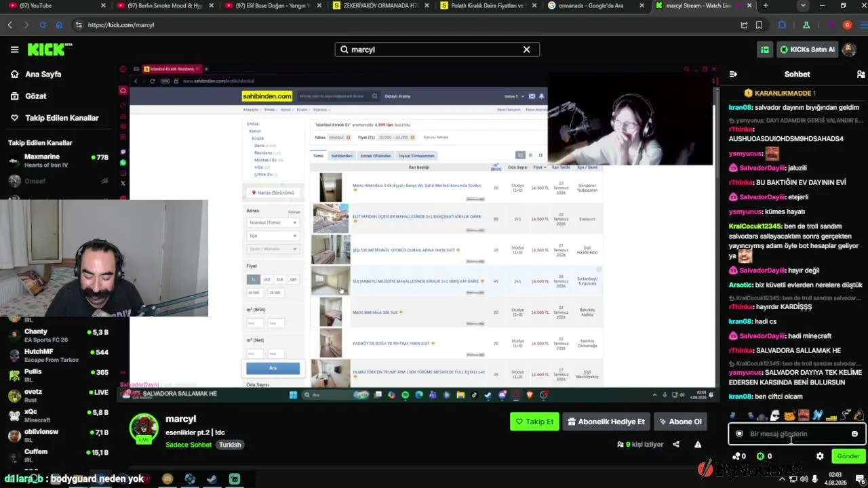Click the KARANLIKMADDE entry above the chat
This screenshot has width=868, height=488.
780,93
